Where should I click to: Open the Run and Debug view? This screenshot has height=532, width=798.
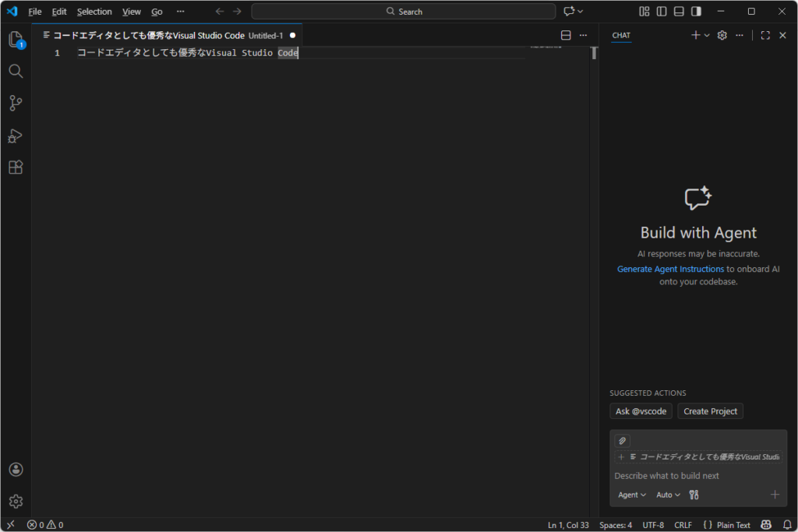pyautogui.click(x=16, y=136)
